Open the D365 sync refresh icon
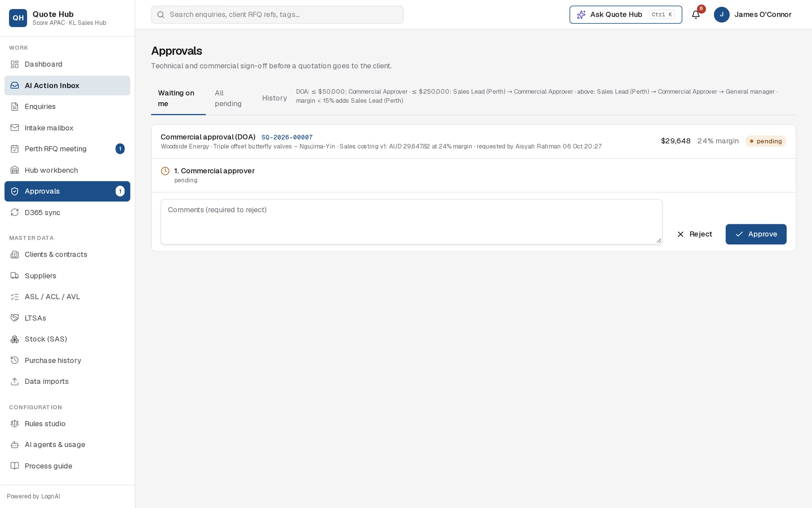 point(15,213)
